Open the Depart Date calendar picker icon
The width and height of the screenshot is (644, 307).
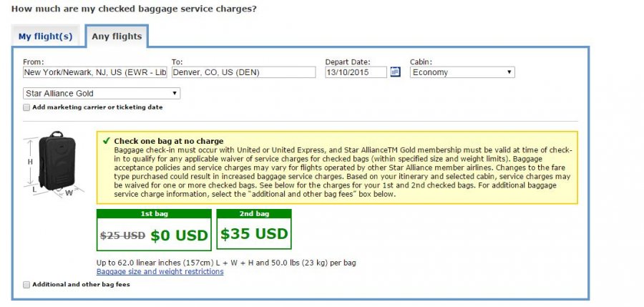tap(395, 72)
